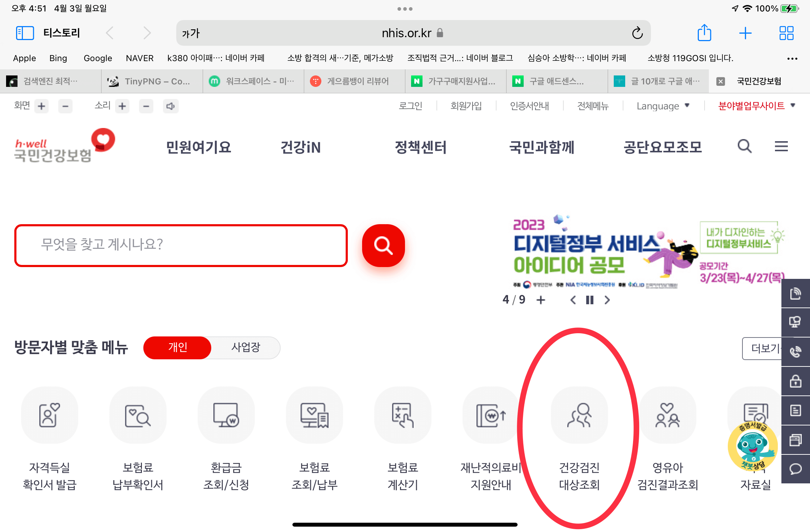Lower sound level with 소리 minus
This screenshot has height=532, width=810.
pos(146,106)
